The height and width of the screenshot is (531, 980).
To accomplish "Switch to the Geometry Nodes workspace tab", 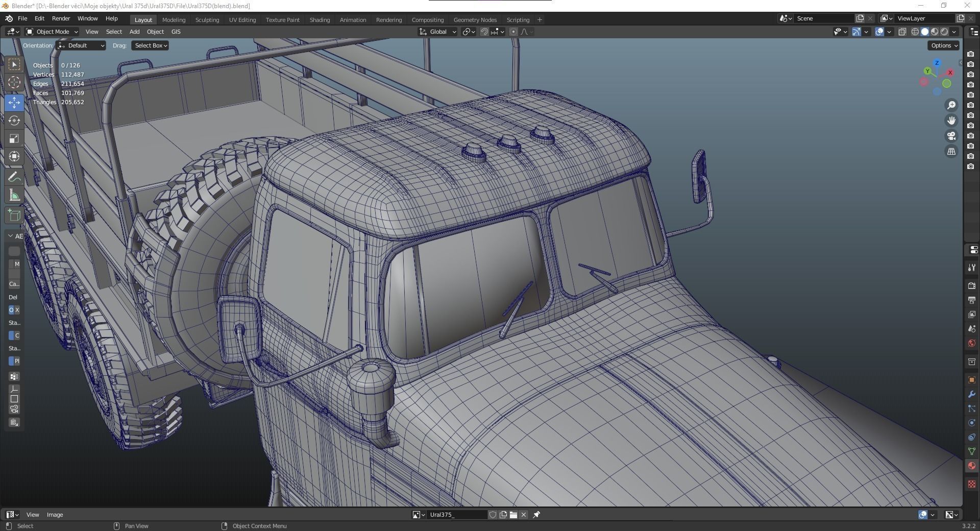I will tap(475, 20).
